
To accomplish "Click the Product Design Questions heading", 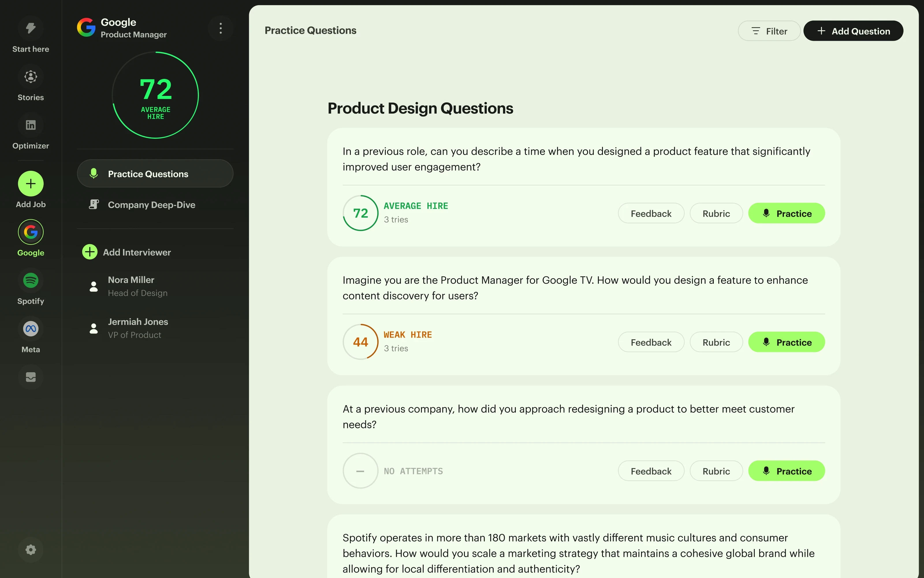I will (420, 108).
